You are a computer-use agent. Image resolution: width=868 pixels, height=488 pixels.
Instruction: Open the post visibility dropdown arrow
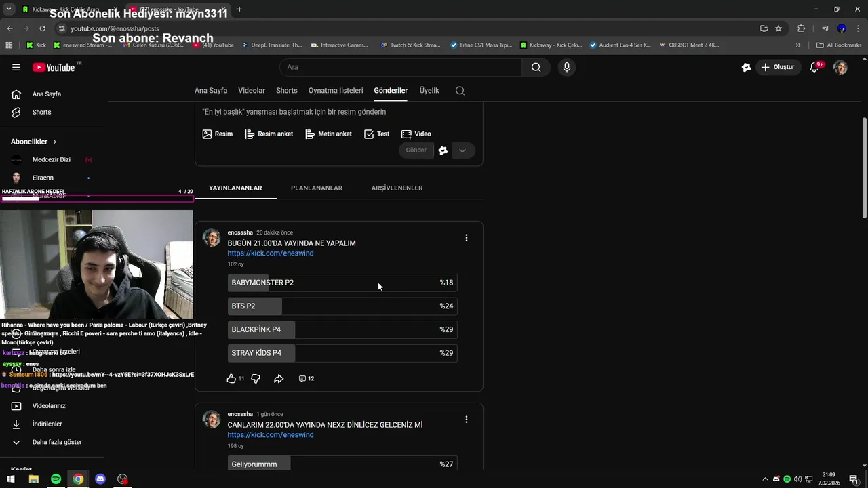(x=462, y=150)
